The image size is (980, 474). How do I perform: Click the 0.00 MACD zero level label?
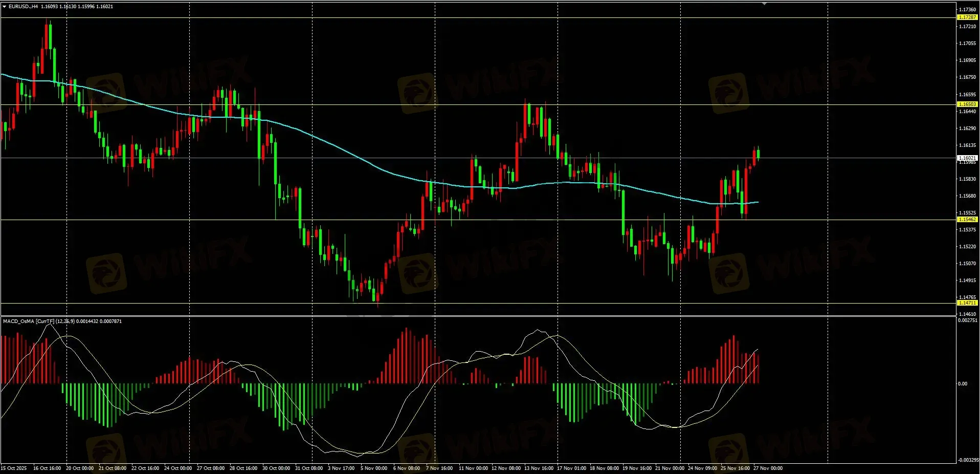pos(963,384)
